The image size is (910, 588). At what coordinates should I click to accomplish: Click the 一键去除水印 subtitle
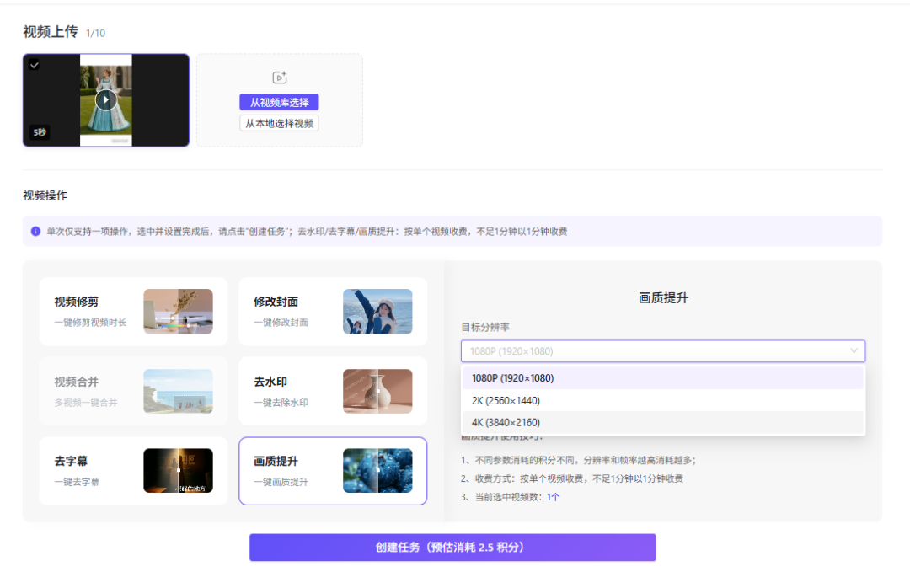281,403
